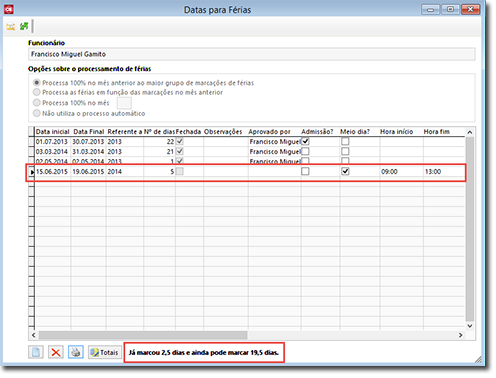This screenshot has width=496, height=378.
Task: Click the date cell 03.03.2014
Action: [52, 152]
